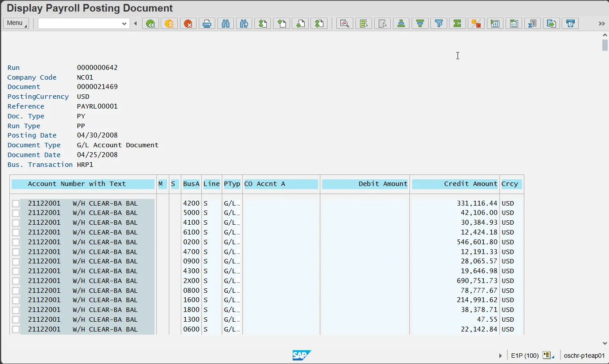609x364 pixels.
Task: Click the Details magnifier icon
Action: 344,24
